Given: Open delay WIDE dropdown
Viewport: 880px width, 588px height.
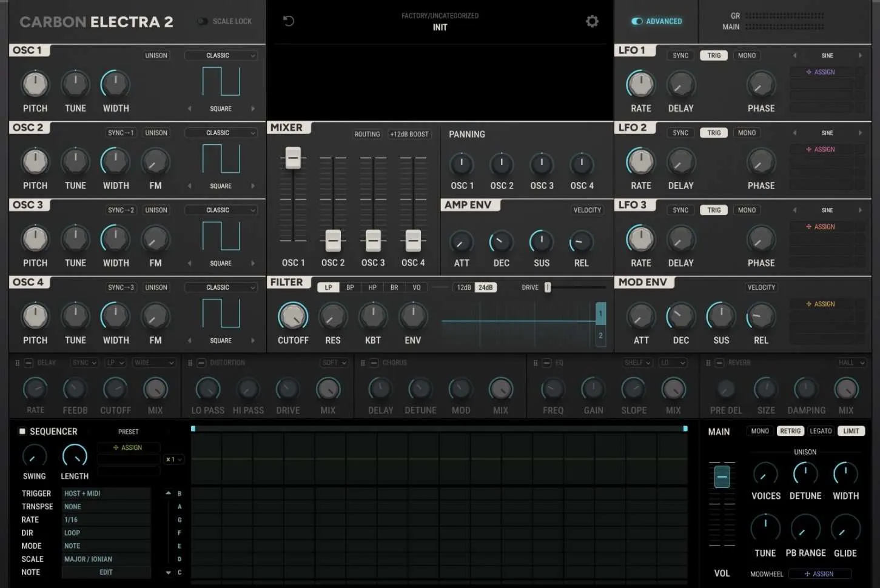Looking at the screenshot, I should (154, 362).
